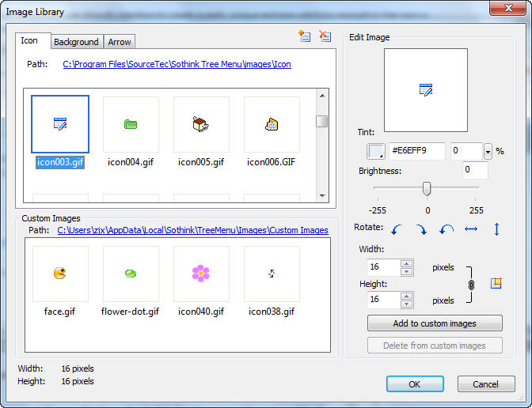Click Add to custom images button

[x=435, y=323]
